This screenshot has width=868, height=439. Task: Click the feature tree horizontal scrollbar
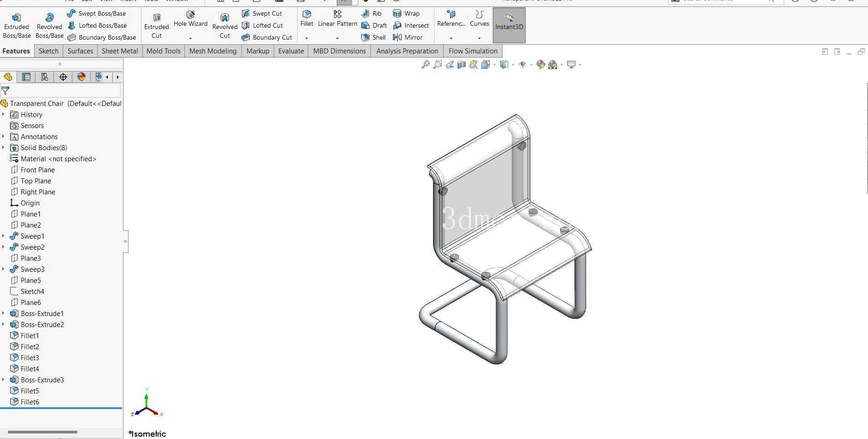pos(42,432)
